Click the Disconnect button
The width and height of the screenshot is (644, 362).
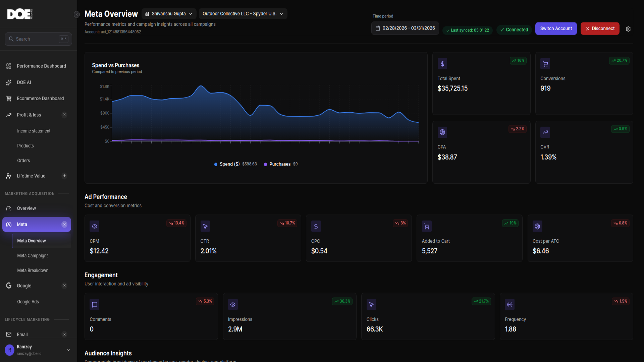600,28
